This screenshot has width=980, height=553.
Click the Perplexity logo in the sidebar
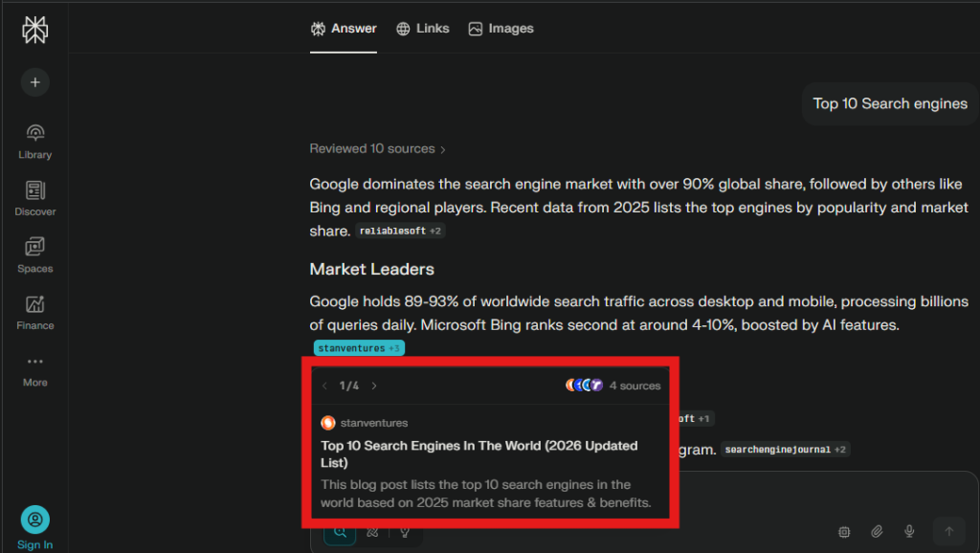tap(35, 30)
